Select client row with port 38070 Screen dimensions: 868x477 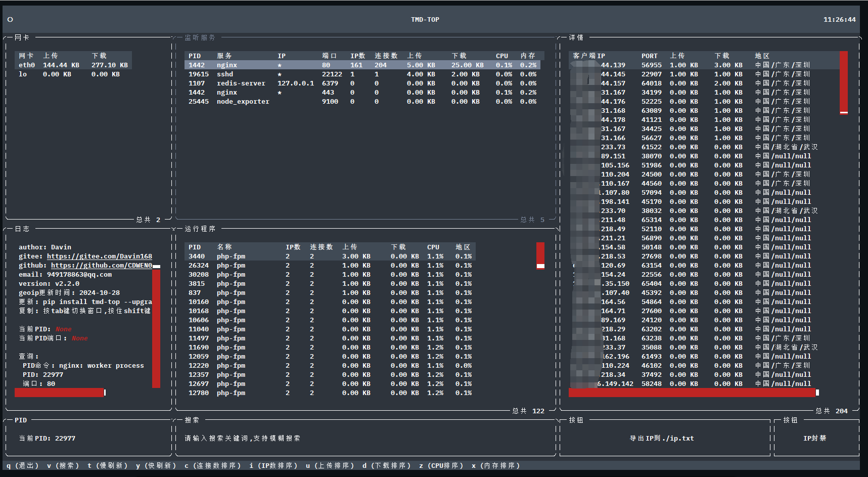704,156
